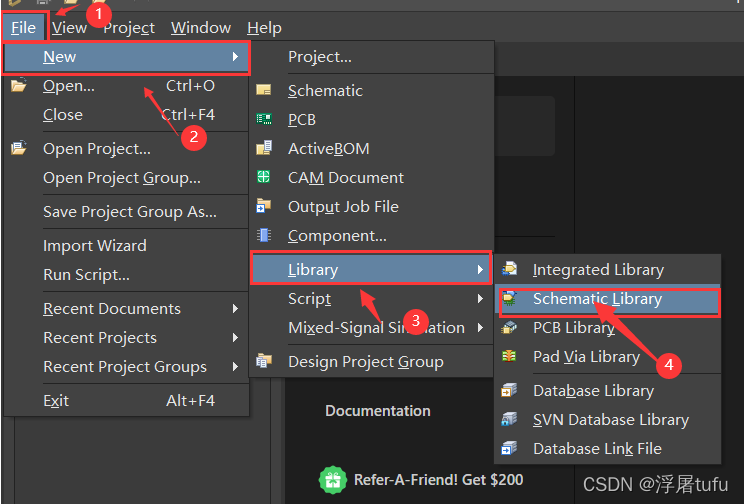Click the Component icon
This screenshot has height=504, width=744.
pos(263,235)
